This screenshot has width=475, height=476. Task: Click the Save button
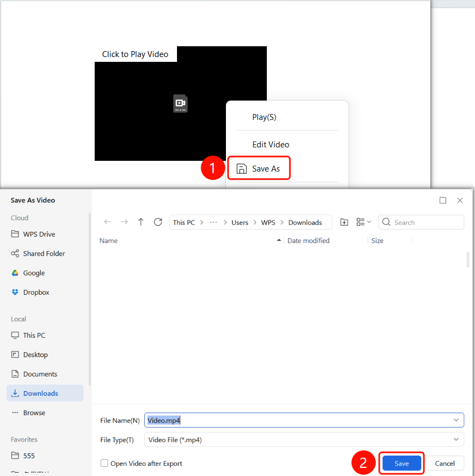point(401,463)
